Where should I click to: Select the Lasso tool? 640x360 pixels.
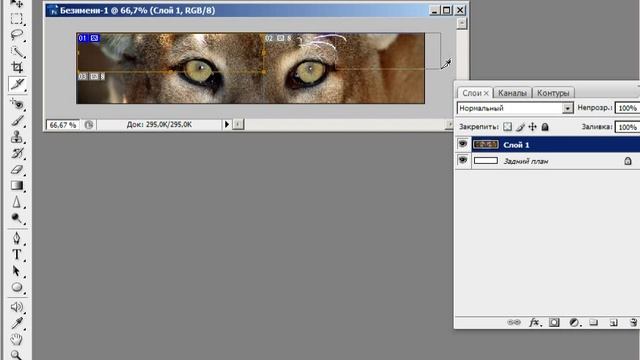point(17,35)
